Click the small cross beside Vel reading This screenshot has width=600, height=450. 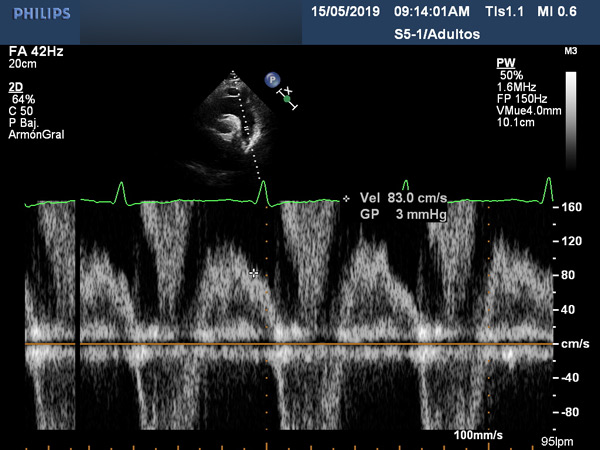(x=346, y=199)
